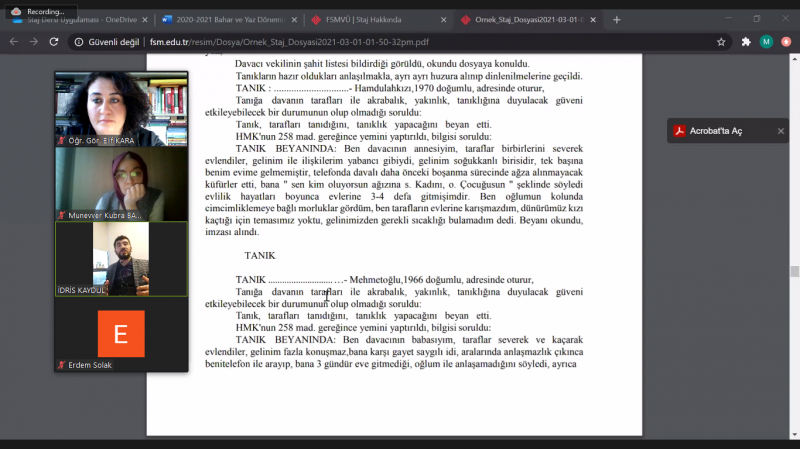Select İDRİS KAYDUL's video thumbnail

121,258
